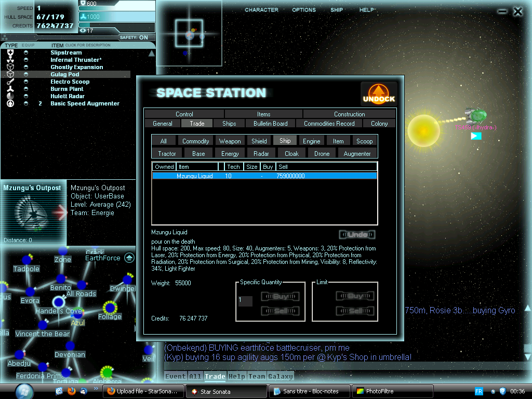Toggle equip for Ghostly Expansion
Image resolution: width=532 pixels, height=399 pixels.
pyautogui.click(x=26, y=67)
